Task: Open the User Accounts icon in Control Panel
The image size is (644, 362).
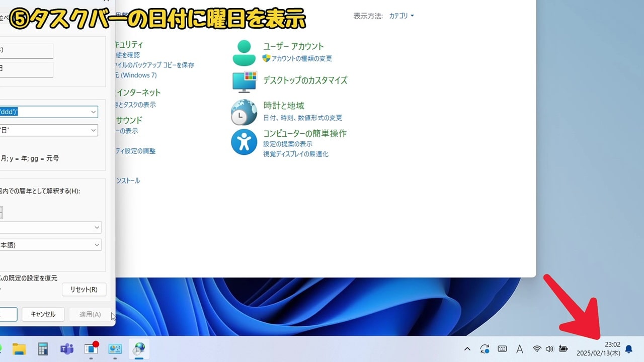Action: (x=245, y=53)
